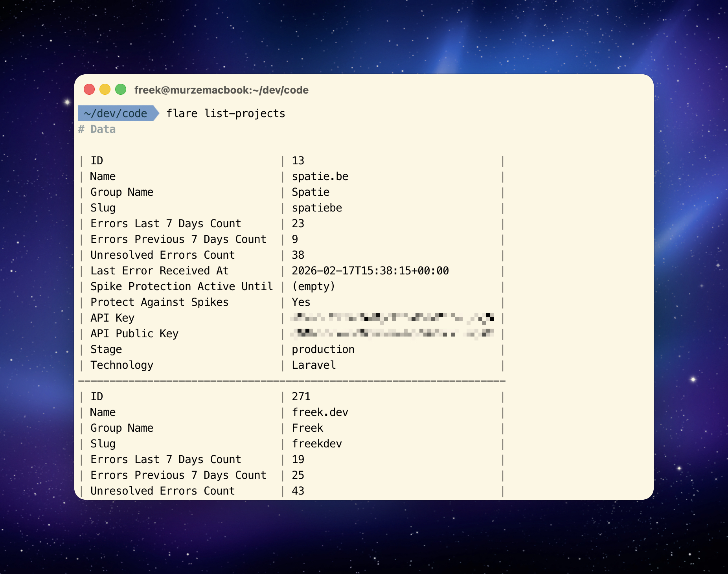This screenshot has width=728, height=574.
Task: Click the blurred API Key value
Action: click(392, 318)
